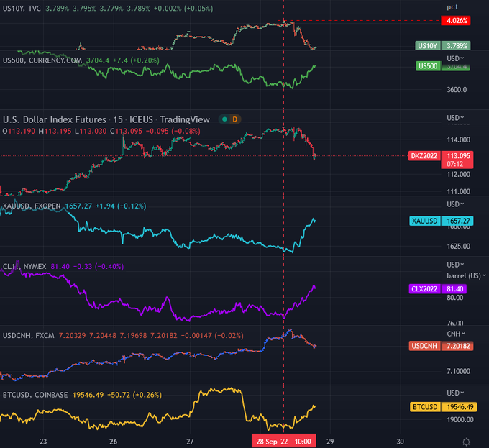This screenshot has width=489, height=448.
Task: Click the yellow BTCUSD price label
Action: coord(424,407)
